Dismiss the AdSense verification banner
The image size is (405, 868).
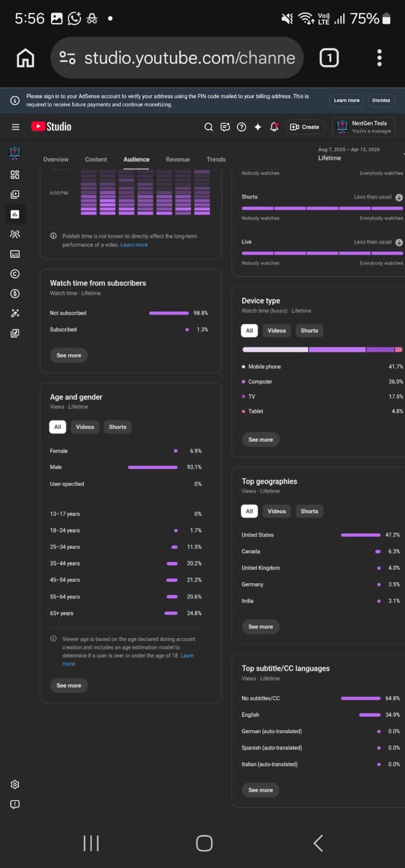click(381, 100)
